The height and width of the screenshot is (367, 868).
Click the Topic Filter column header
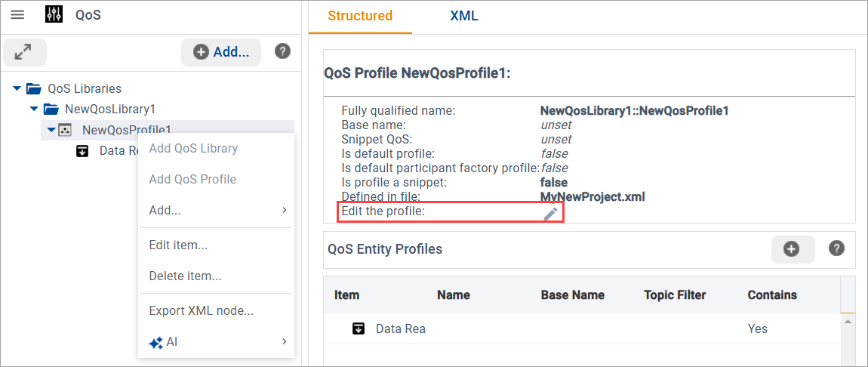(x=674, y=295)
